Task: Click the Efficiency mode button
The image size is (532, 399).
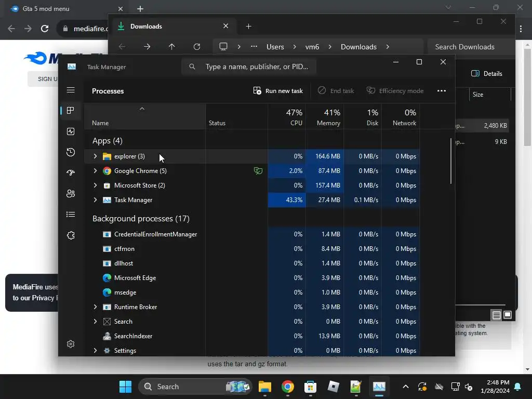Action: 395,90
